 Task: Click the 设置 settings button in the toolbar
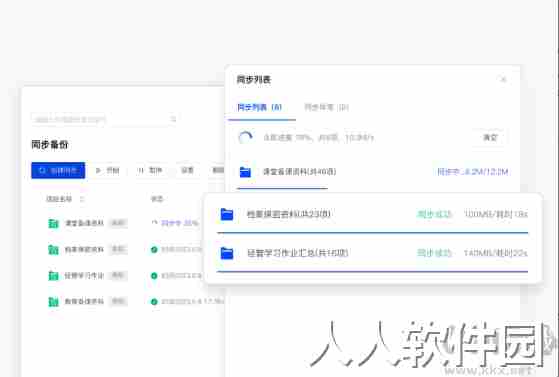(187, 170)
